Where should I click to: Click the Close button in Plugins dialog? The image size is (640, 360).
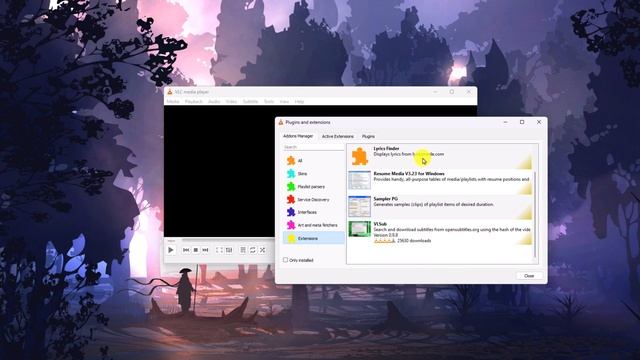(529, 276)
